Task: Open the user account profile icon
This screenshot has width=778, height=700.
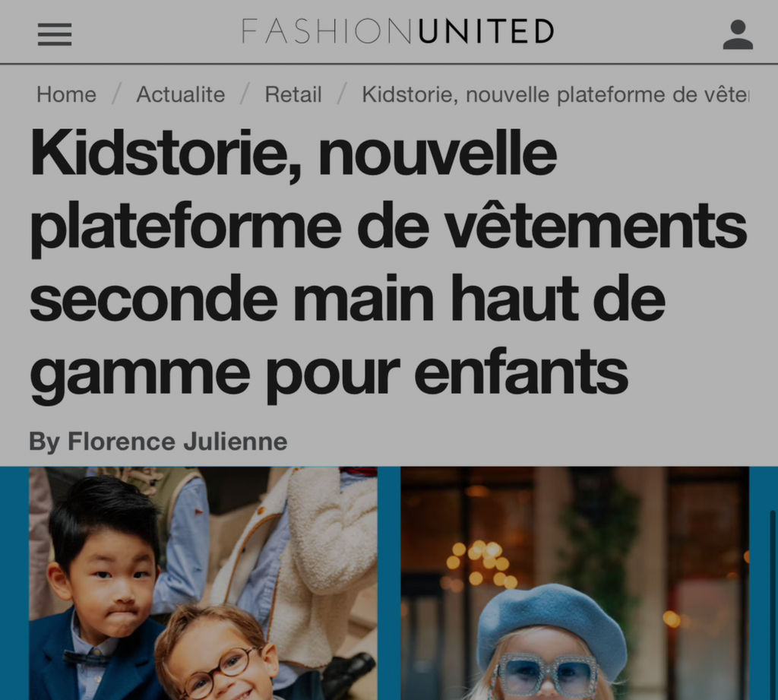Action: click(x=738, y=34)
